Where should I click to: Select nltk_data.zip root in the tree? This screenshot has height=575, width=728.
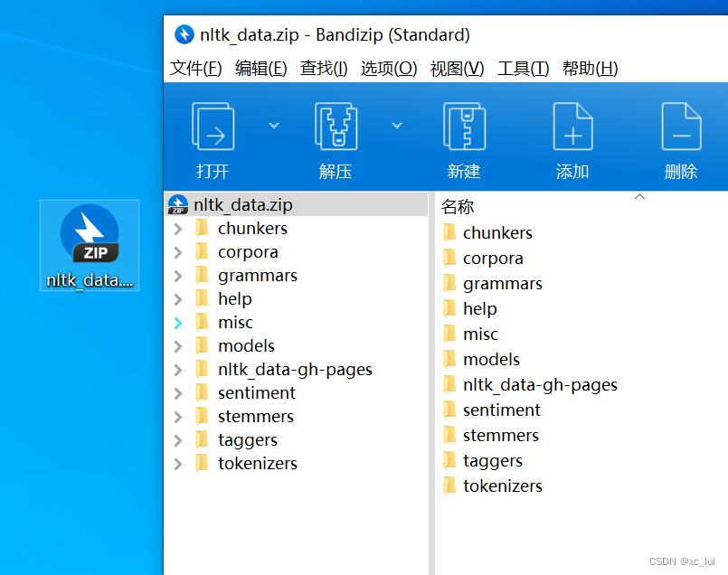[297, 204]
